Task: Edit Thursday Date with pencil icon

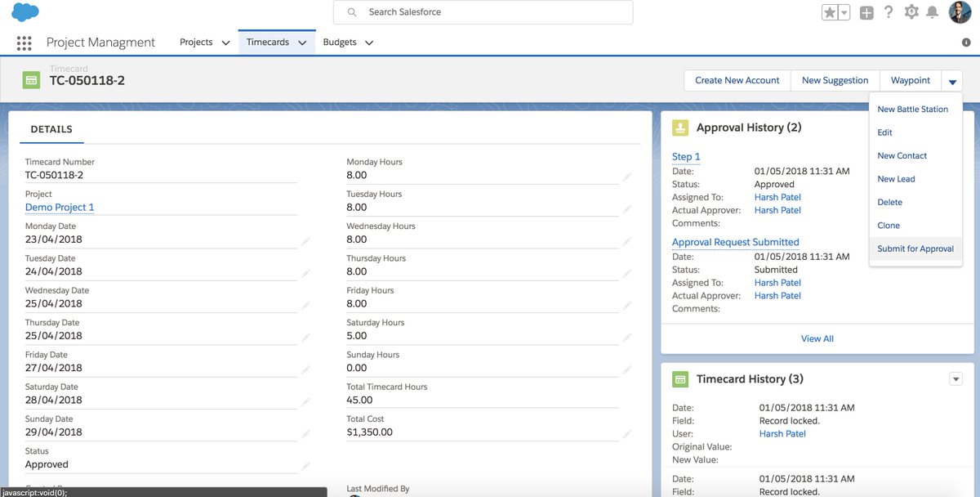Action: point(305,337)
